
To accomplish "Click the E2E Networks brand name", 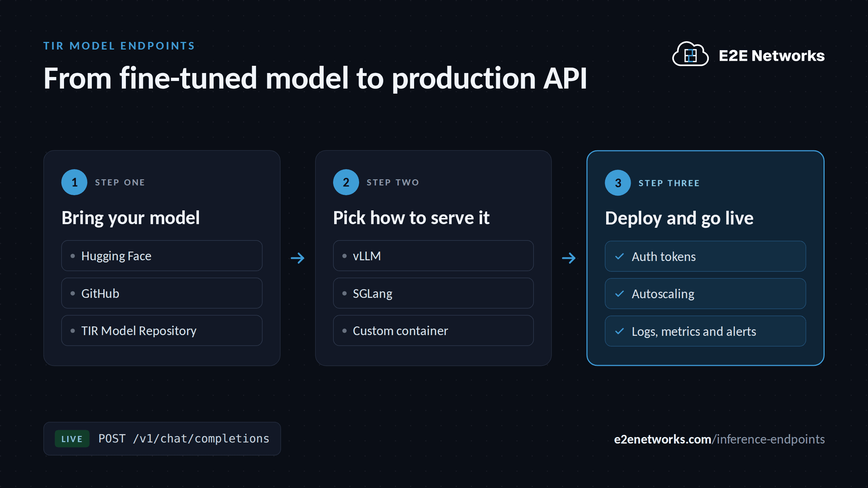I will click(x=771, y=56).
